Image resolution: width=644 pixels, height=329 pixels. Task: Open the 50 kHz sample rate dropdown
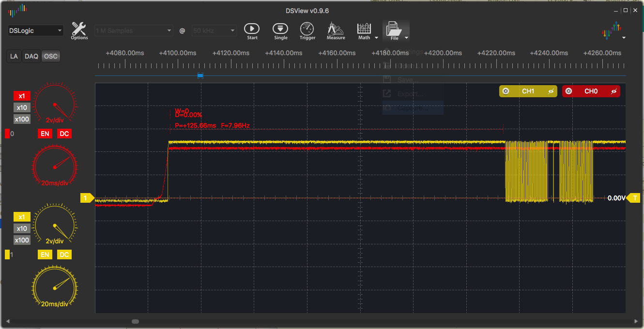214,30
